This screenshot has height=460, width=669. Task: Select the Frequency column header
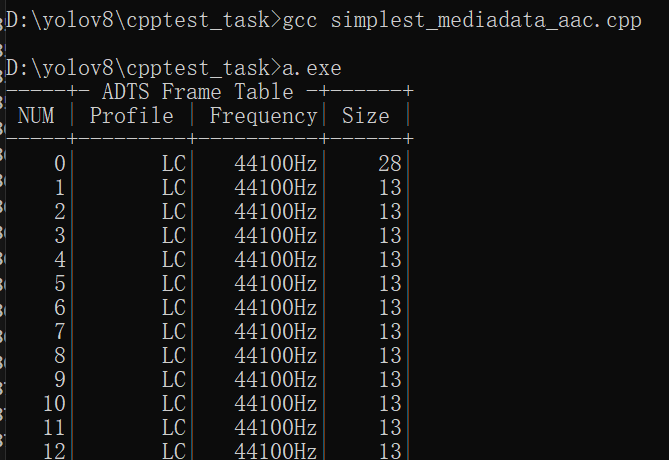click(x=264, y=116)
